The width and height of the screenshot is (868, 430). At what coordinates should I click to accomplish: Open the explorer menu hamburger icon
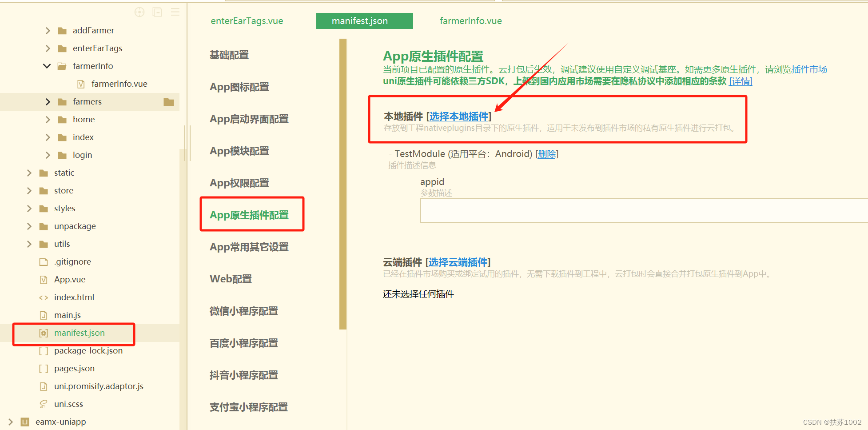(175, 12)
